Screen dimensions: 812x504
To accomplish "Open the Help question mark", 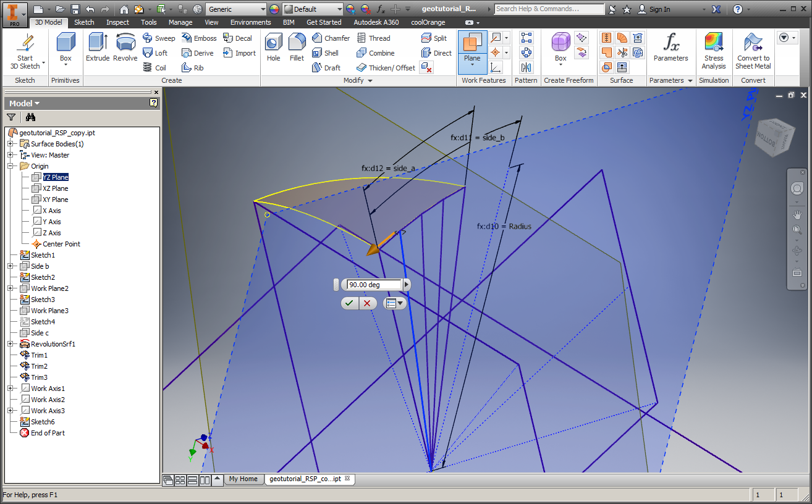I will 737,9.
